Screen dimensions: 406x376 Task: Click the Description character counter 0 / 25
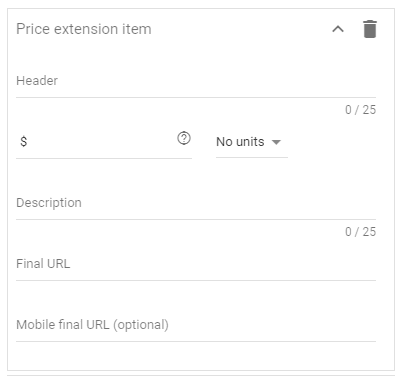pyautogui.click(x=360, y=232)
